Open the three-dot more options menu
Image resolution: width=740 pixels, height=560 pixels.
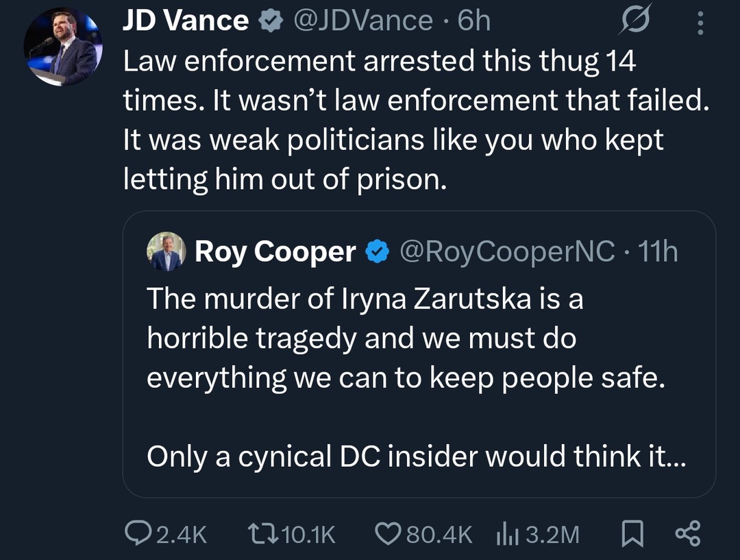(700, 23)
